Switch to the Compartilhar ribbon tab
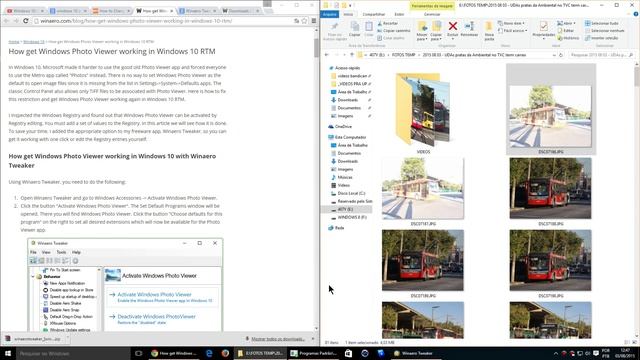 pos(373,14)
